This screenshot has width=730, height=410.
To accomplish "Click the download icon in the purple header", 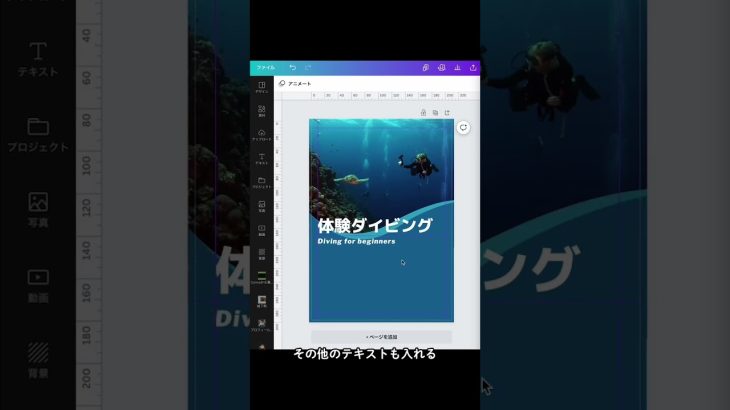I will point(457,67).
